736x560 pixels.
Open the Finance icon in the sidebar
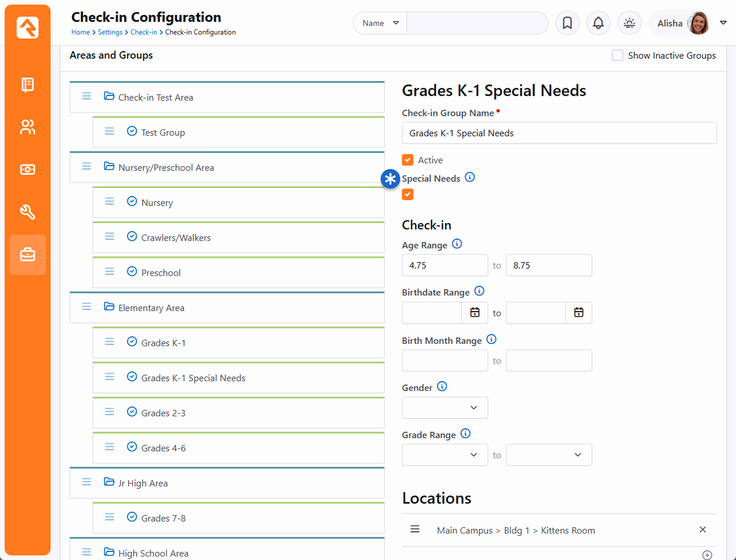click(x=28, y=170)
